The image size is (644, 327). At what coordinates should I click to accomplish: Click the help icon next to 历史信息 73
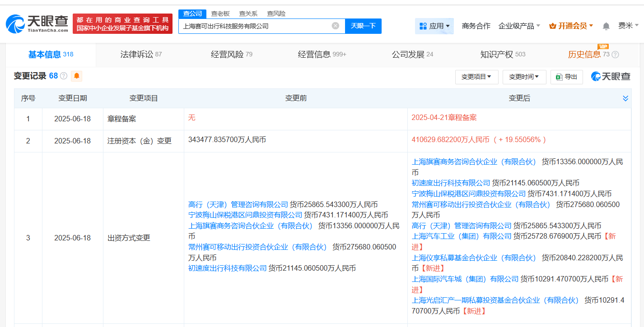point(615,55)
